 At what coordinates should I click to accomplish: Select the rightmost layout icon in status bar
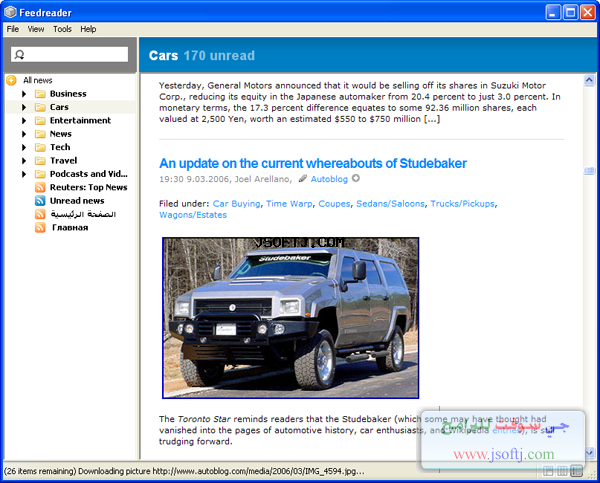[576, 471]
